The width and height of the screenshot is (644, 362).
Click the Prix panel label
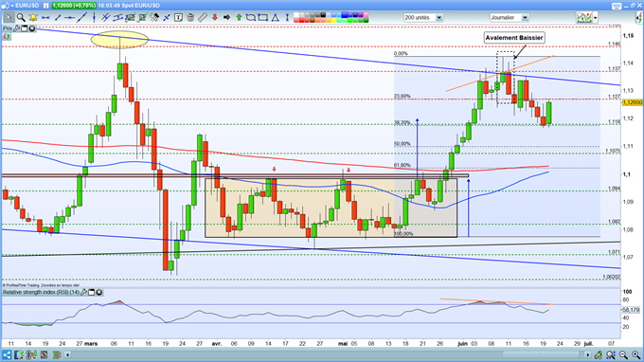point(7,27)
